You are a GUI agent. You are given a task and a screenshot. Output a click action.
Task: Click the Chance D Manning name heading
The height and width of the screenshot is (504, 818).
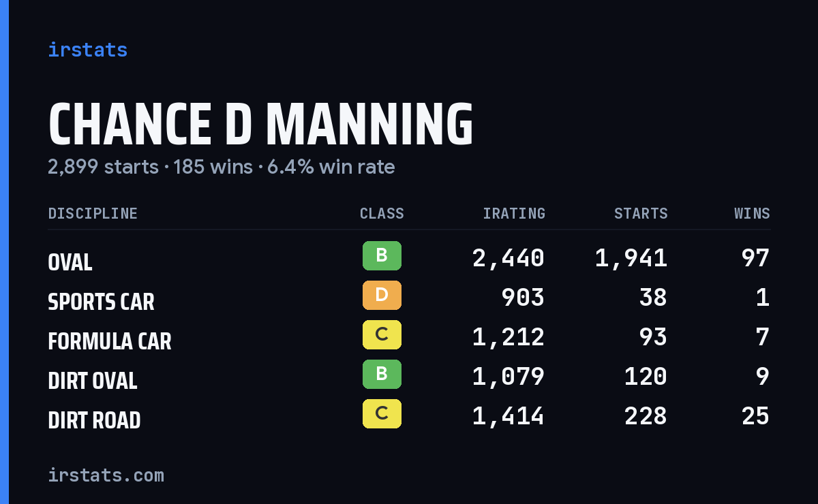point(261,125)
